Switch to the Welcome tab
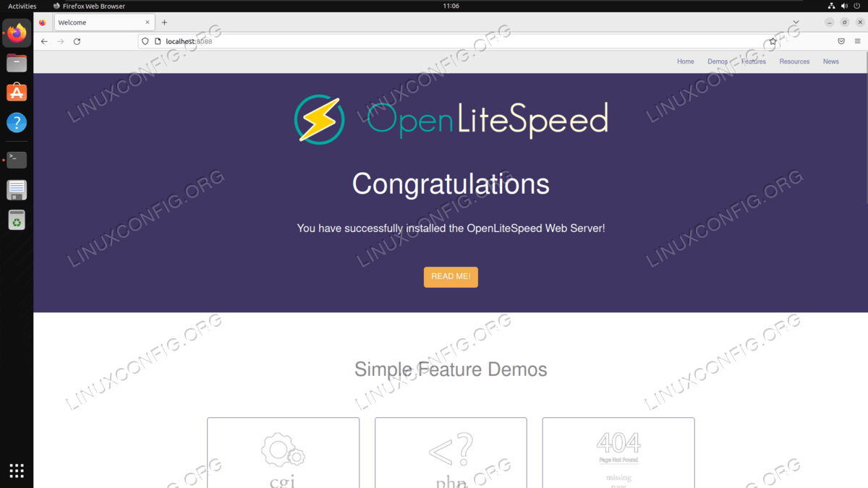This screenshot has width=868, height=488. 103,22
